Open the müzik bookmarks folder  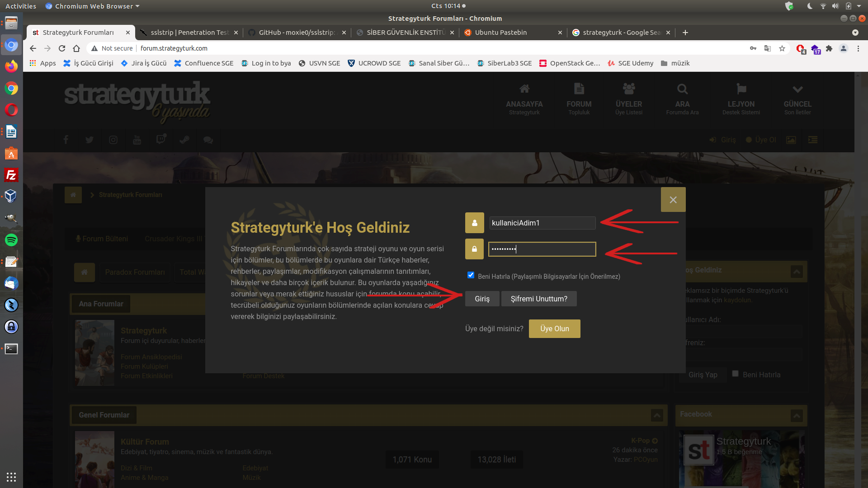coord(675,63)
